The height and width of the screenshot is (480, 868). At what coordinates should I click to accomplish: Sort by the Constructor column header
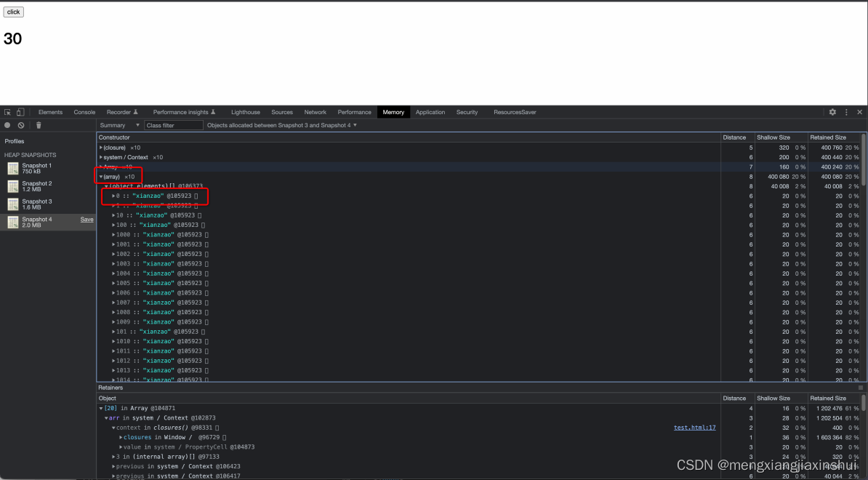click(409, 137)
